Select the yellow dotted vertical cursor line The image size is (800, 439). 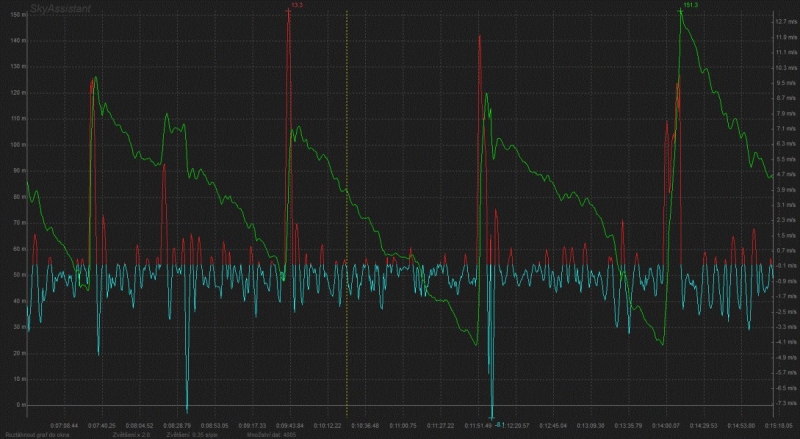347,200
